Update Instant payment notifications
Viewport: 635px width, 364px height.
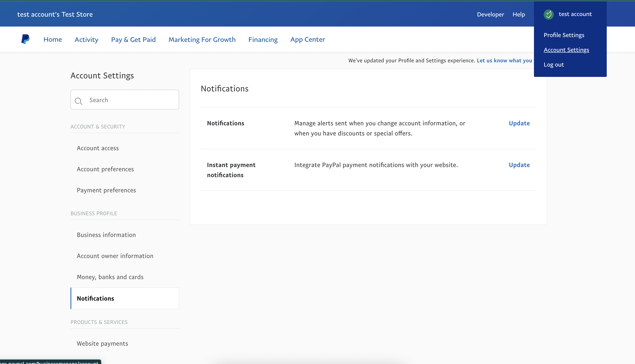coord(519,165)
